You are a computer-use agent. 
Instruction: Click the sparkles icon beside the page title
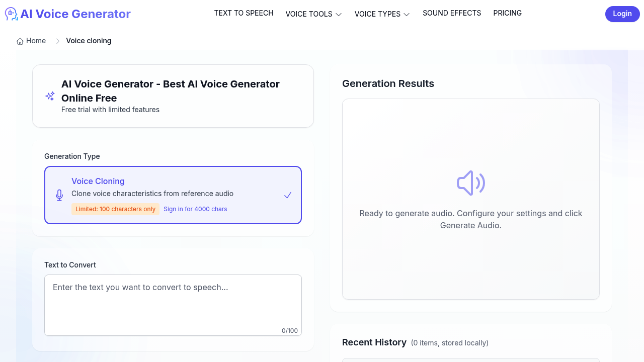tap(50, 96)
